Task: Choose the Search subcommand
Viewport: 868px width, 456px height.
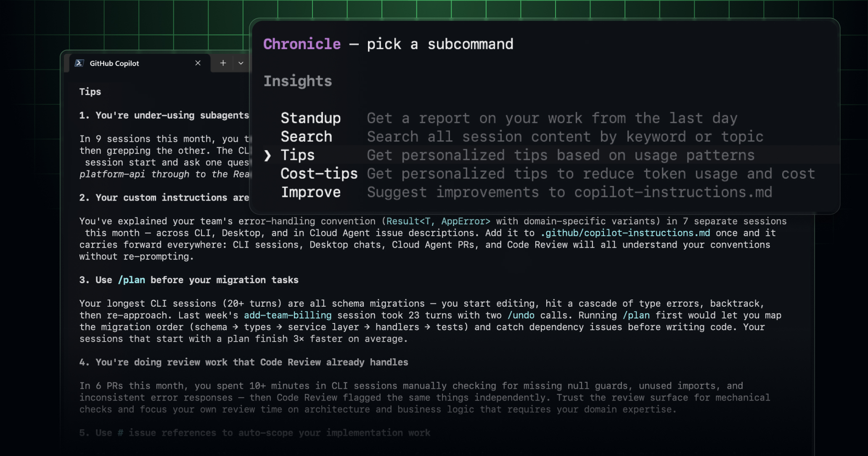Action: 306,137
